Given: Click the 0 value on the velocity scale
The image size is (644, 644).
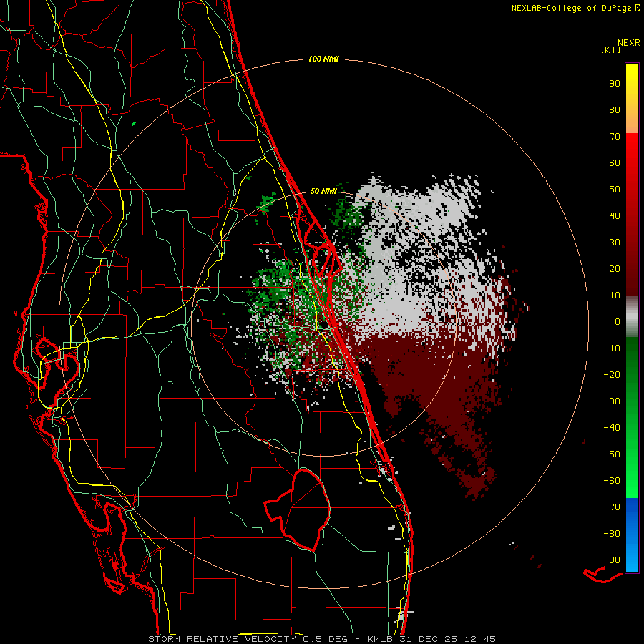Looking at the screenshot, I should [618, 322].
